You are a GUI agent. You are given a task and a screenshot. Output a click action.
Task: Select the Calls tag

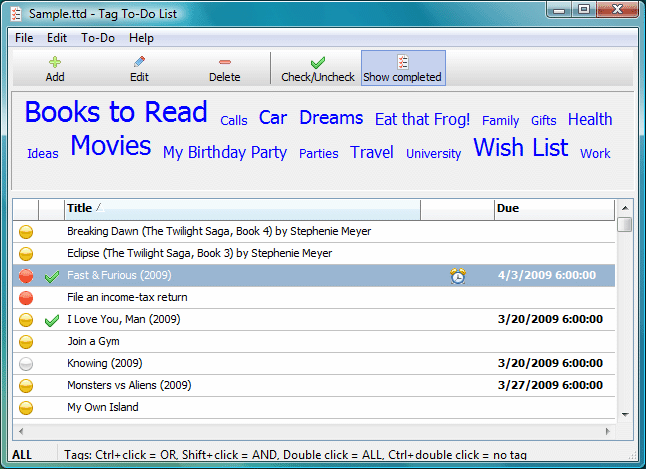234,120
